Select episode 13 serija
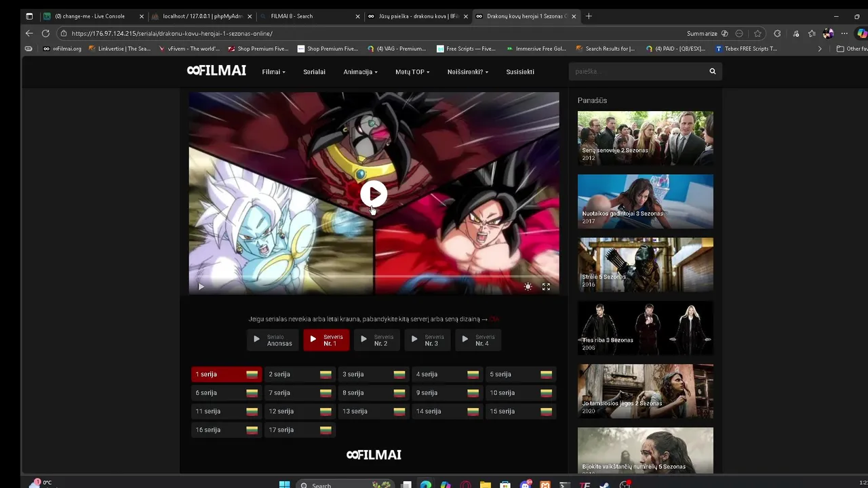 pos(373,411)
